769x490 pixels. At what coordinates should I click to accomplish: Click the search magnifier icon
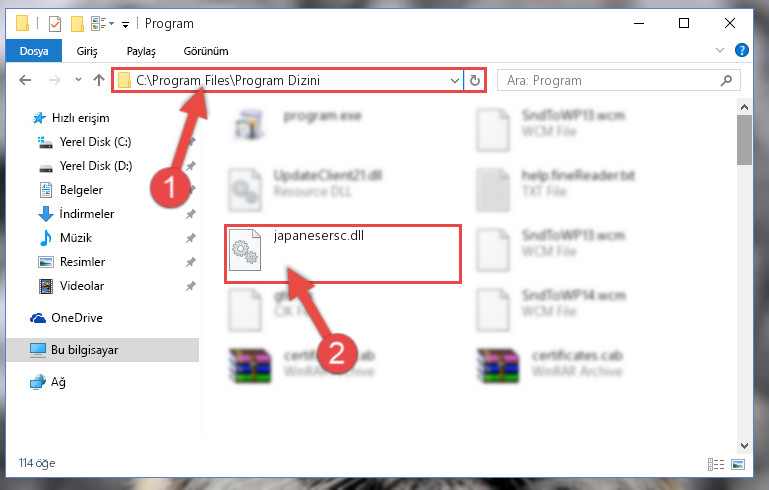pyautogui.click(x=726, y=80)
